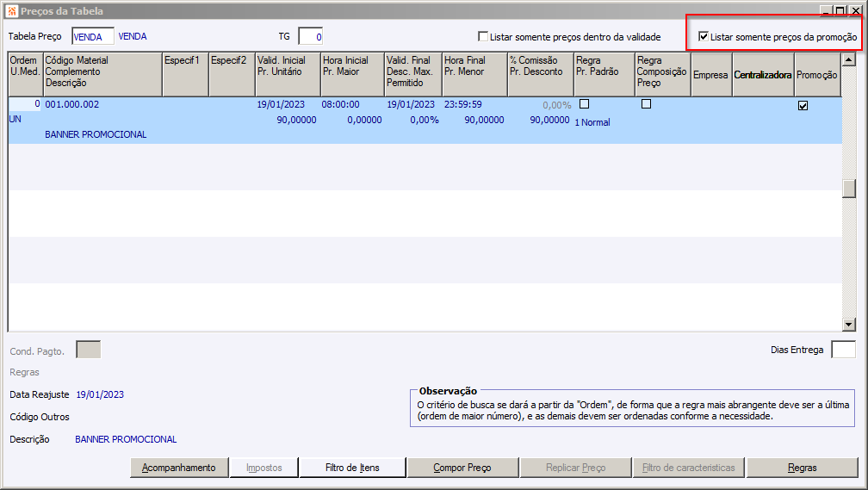Click the Valid. Final column header
868x490 pixels.
coord(413,75)
